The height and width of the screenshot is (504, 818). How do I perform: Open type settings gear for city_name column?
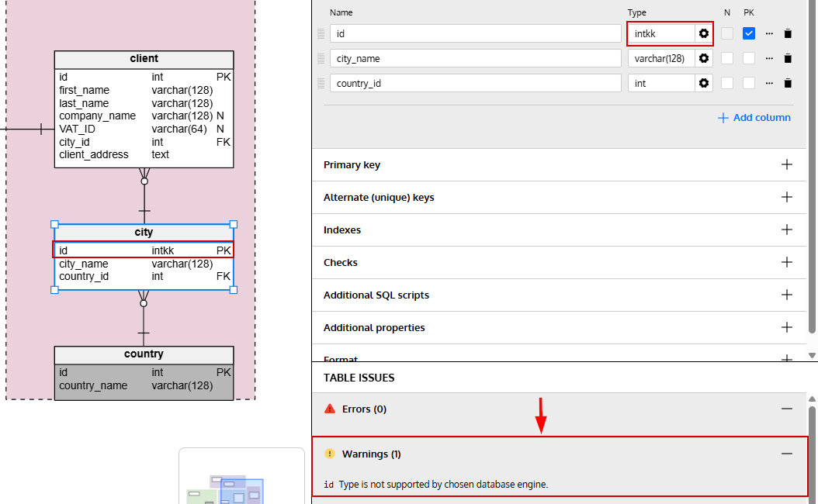704,58
